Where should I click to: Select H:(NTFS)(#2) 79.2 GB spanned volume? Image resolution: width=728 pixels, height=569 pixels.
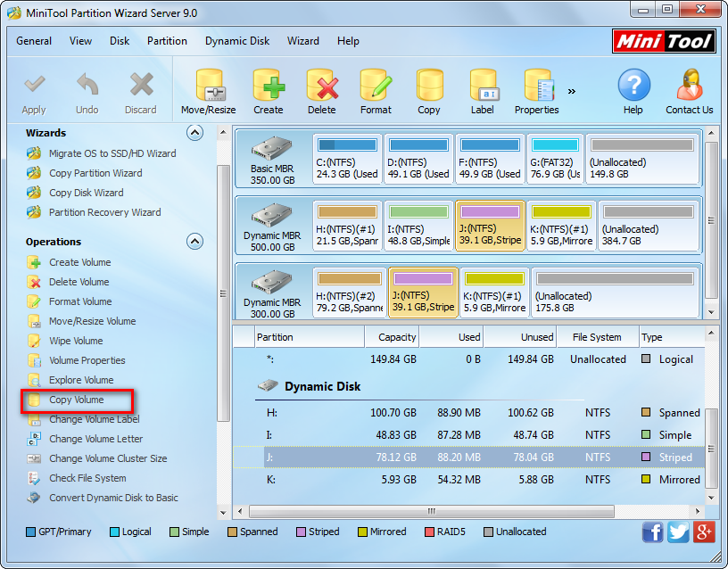[x=349, y=293]
